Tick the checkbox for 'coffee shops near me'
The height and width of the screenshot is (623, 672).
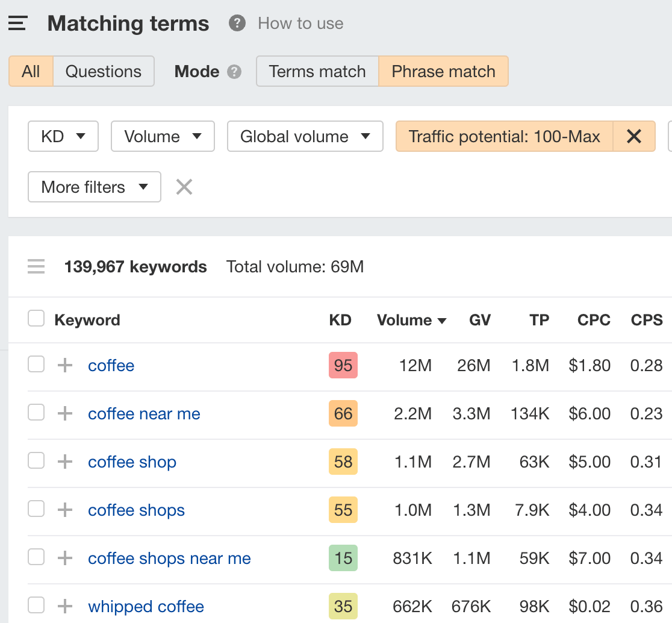(x=36, y=557)
